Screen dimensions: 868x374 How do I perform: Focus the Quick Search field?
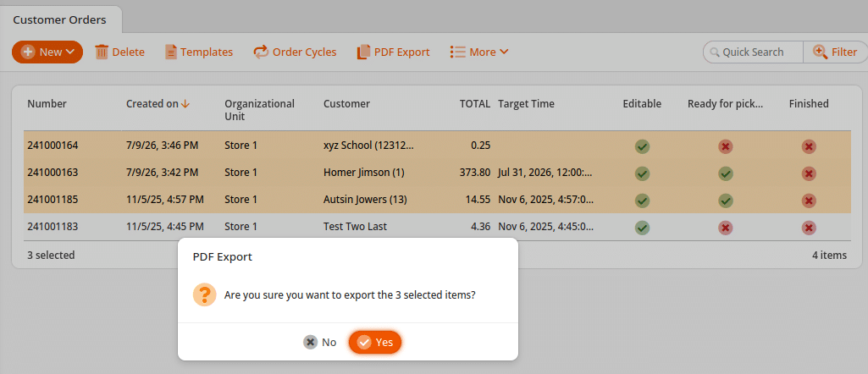(753, 52)
